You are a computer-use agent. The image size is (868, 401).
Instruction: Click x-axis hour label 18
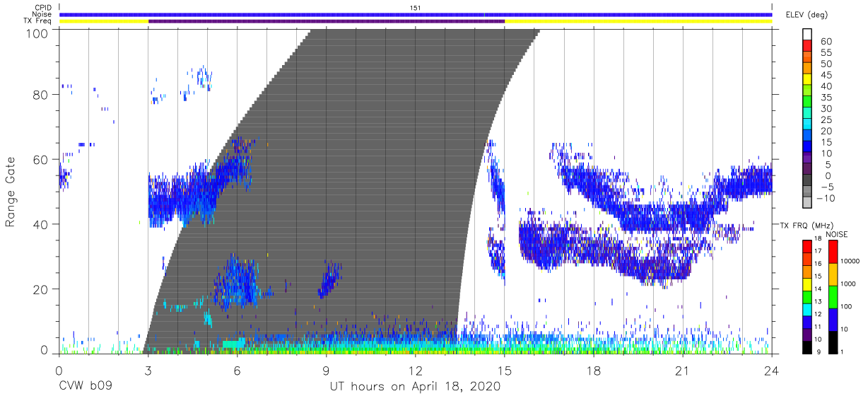point(594,370)
